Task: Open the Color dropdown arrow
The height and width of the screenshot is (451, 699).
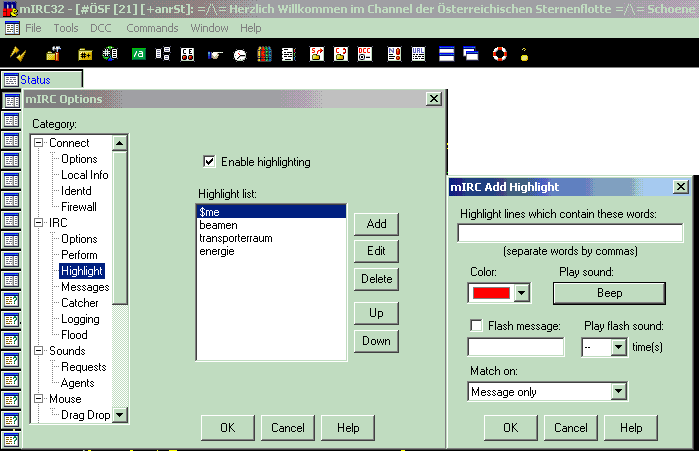Action: tap(522, 293)
